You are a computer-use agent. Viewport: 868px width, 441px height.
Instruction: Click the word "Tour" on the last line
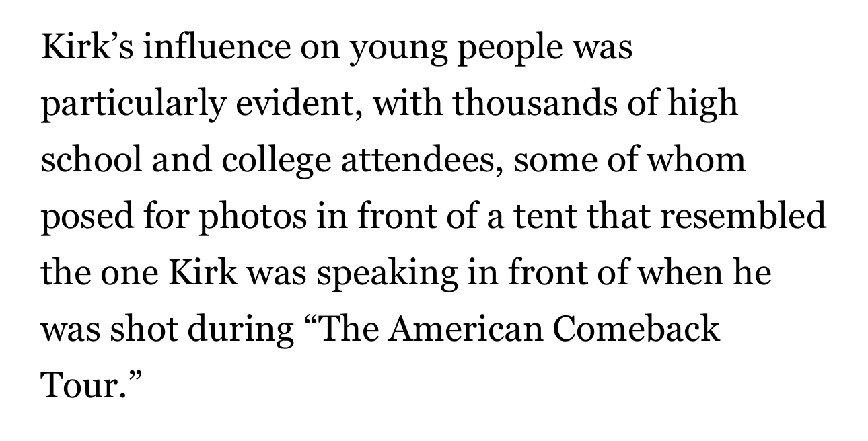pos(80,386)
